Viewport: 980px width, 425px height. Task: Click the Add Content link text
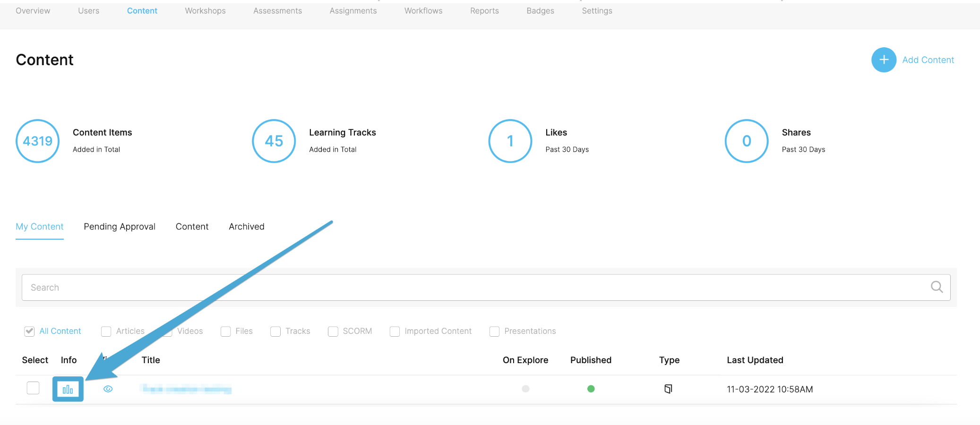point(928,60)
